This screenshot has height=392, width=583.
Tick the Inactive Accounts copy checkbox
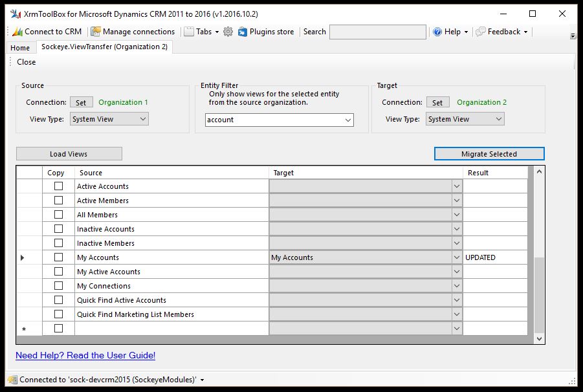58,229
